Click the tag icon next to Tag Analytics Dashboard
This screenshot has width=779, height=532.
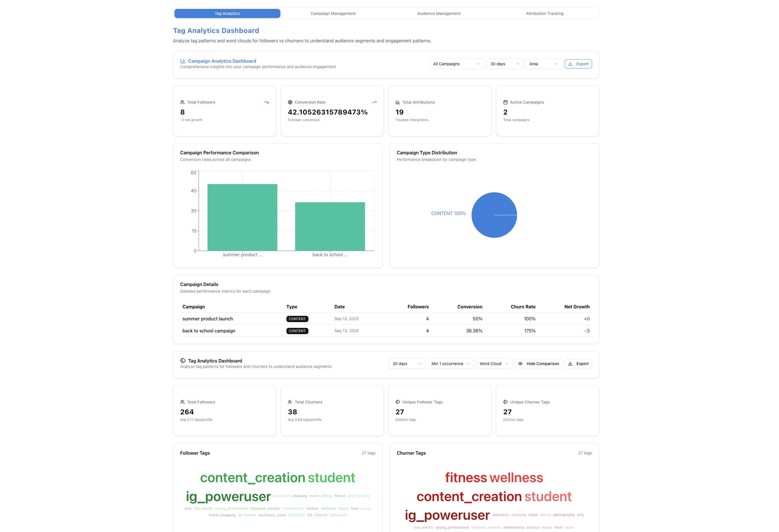[183, 361]
